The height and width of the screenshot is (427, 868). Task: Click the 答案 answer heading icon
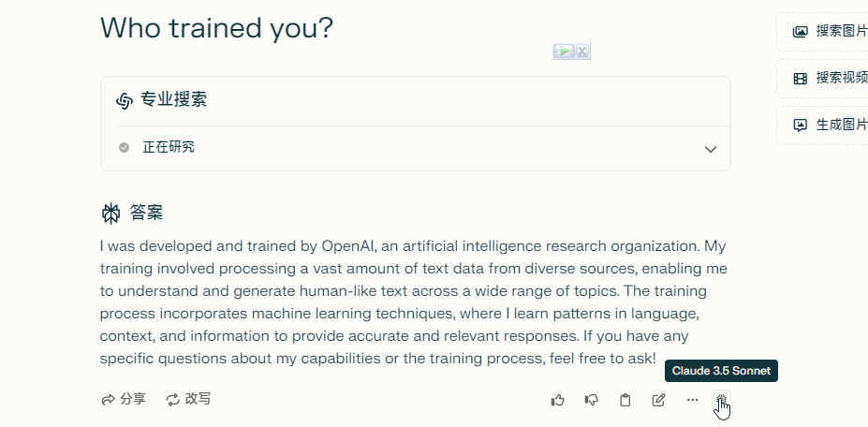point(110,213)
